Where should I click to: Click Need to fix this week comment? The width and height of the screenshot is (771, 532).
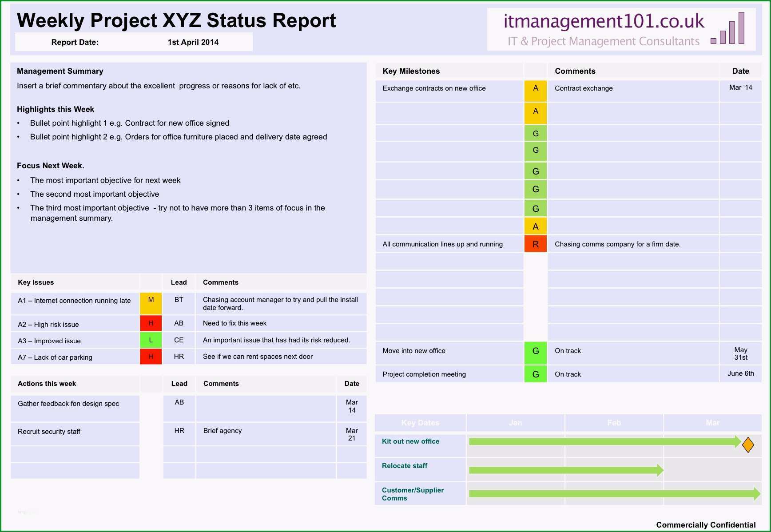pyautogui.click(x=234, y=323)
